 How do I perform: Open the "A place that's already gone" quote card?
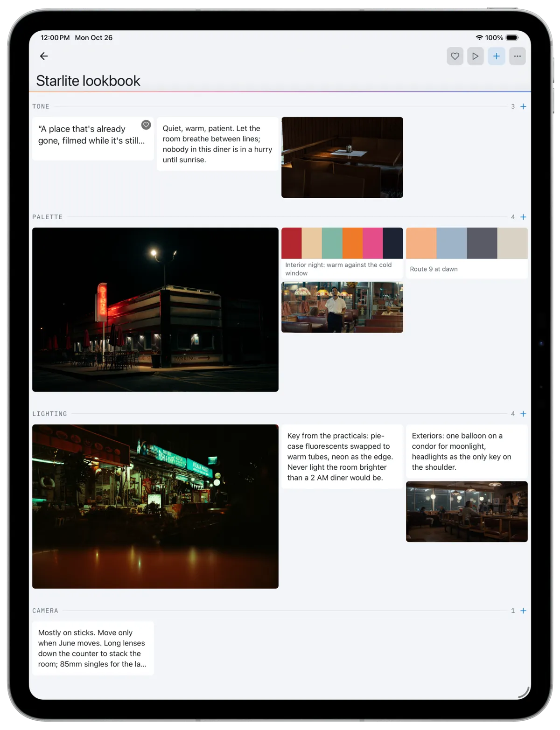click(93, 139)
